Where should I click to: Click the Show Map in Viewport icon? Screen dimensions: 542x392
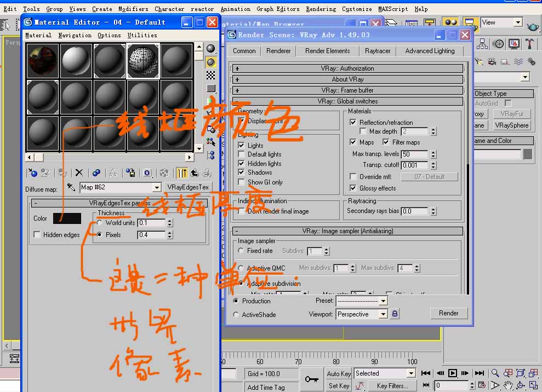click(x=164, y=172)
